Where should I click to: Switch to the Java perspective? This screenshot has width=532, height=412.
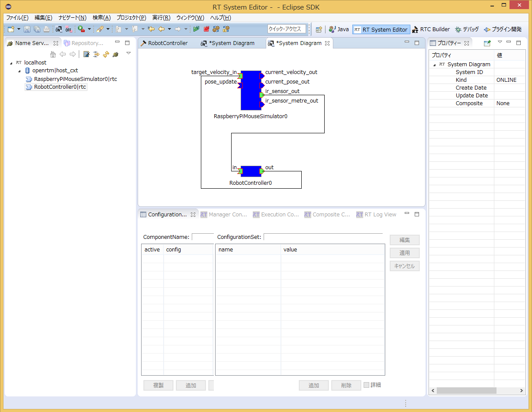click(x=339, y=29)
